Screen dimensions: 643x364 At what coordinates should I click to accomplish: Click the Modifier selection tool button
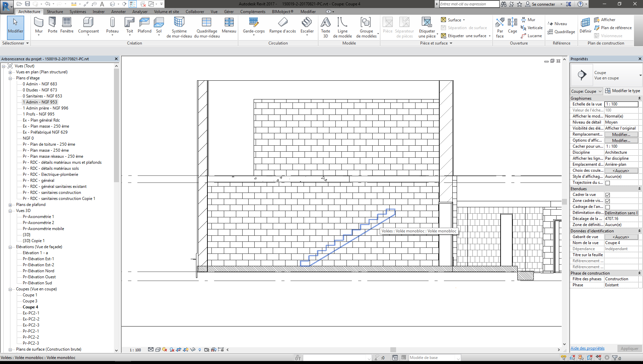coord(15,27)
